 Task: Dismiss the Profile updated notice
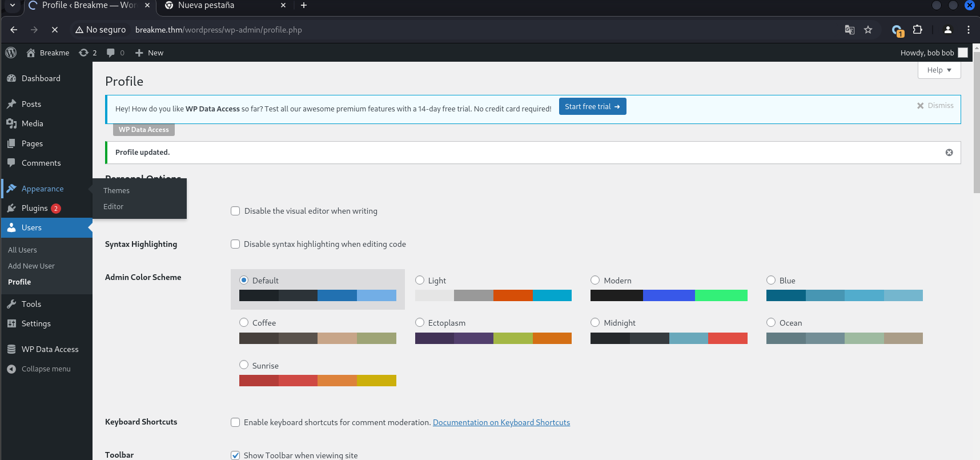[949, 153]
